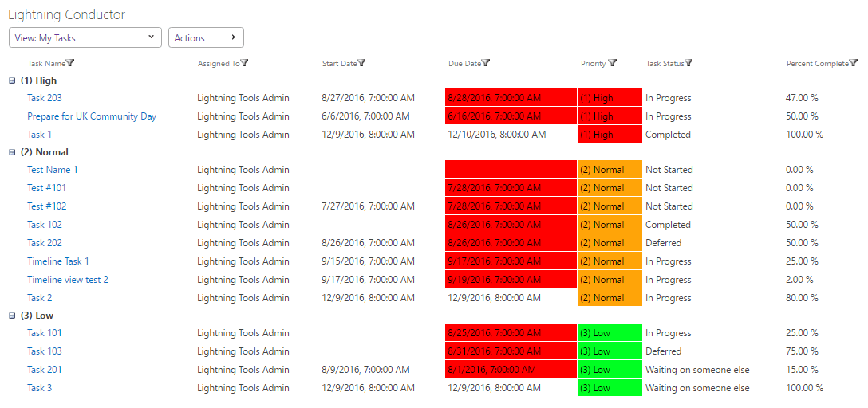Click Waiting on someone else for Task 201
868x408 pixels.
pos(697,369)
